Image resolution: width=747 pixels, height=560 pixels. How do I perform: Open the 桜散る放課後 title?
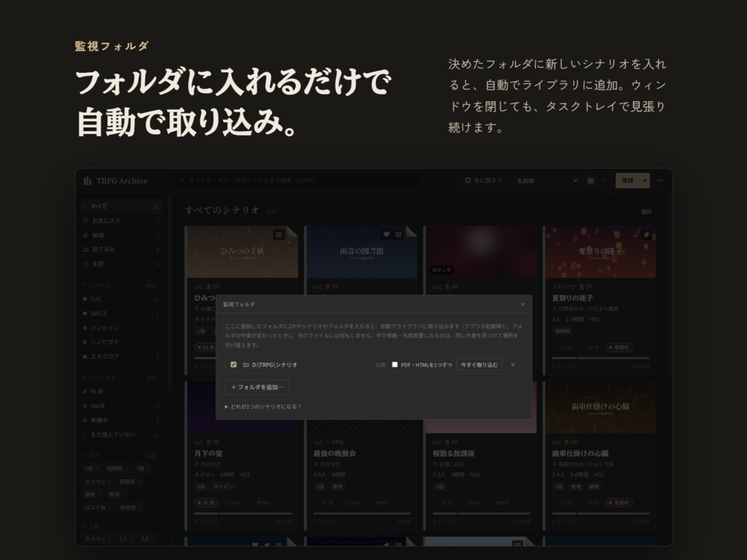click(x=453, y=454)
